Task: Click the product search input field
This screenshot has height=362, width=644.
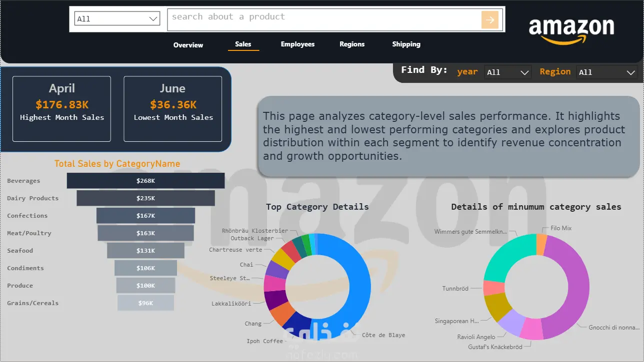Action: click(324, 20)
